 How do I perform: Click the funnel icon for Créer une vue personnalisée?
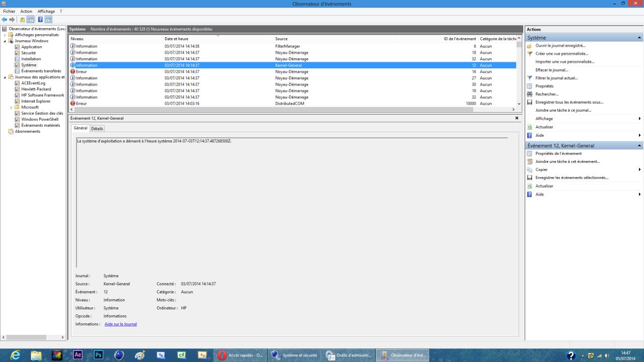(x=529, y=54)
